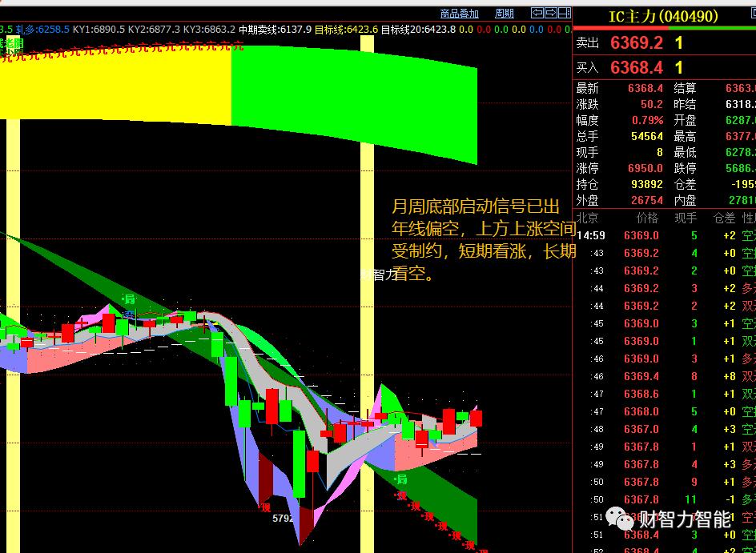Select the 涨停 value 6950.0
The height and width of the screenshot is (553, 756).
645,168
